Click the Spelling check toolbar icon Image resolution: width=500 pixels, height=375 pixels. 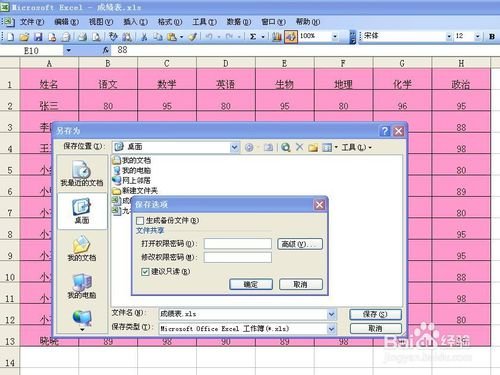pyautogui.click(x=113, y=37)
